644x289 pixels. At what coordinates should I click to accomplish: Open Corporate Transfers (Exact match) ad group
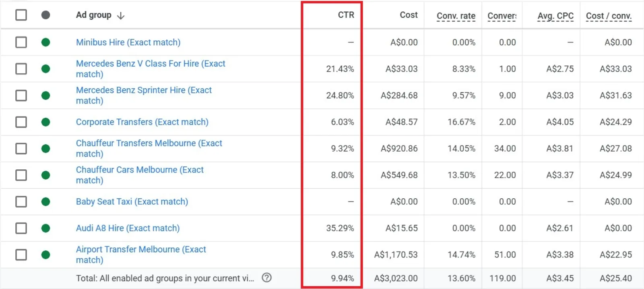142,122
